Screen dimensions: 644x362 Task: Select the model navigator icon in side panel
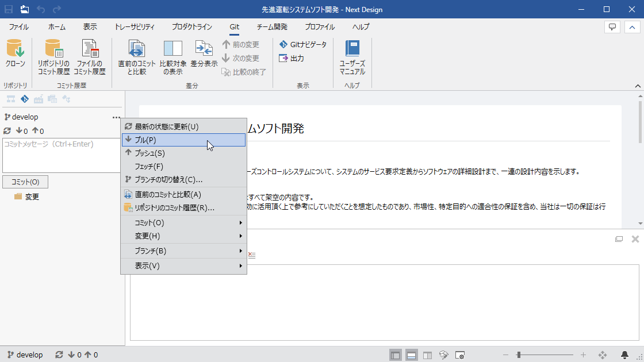11,99
